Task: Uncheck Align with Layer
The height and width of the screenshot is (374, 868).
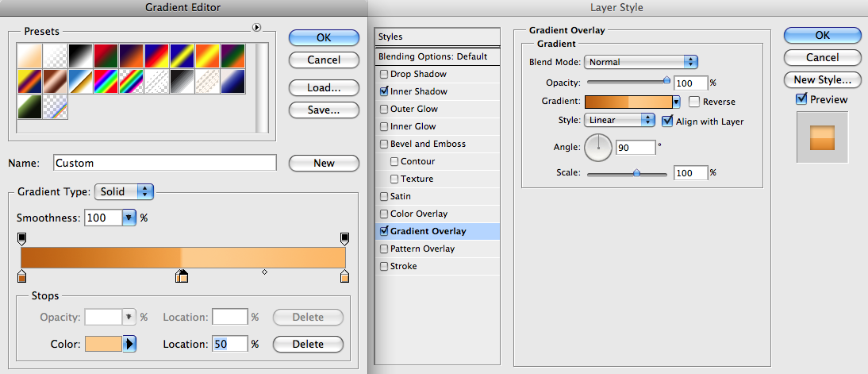Action: [667, 120]
